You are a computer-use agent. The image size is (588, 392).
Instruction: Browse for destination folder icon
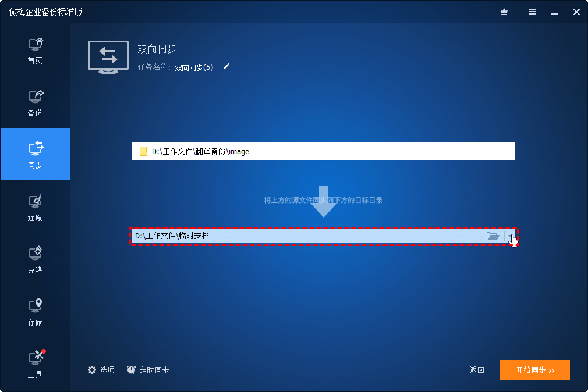coord(493,236)
